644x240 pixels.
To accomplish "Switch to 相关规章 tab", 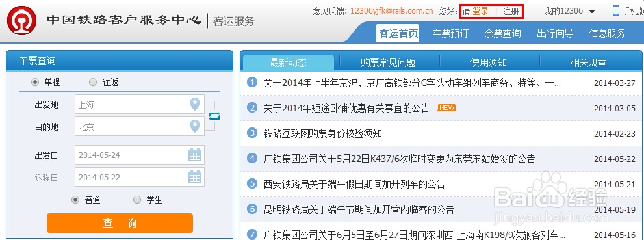I will coord(589,62).
